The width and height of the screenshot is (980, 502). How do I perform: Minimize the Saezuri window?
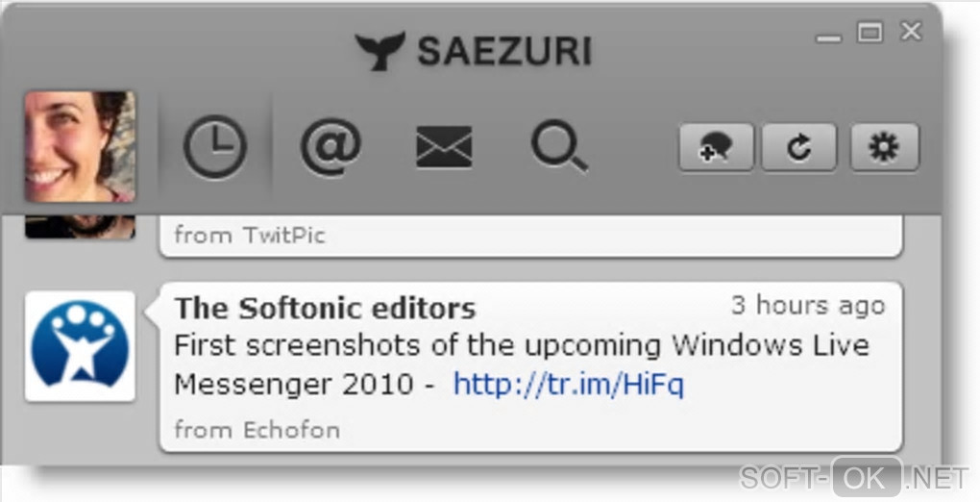pyautogui.click(x=829, y=37)
